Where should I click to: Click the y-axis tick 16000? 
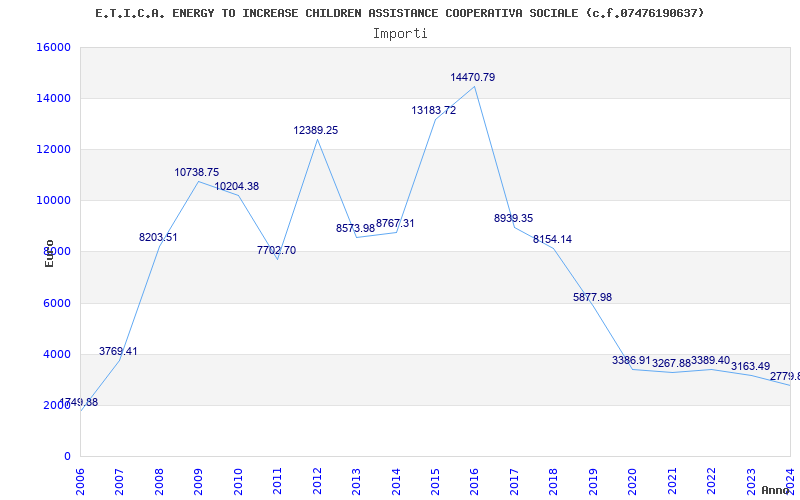(x=53, y=47)
